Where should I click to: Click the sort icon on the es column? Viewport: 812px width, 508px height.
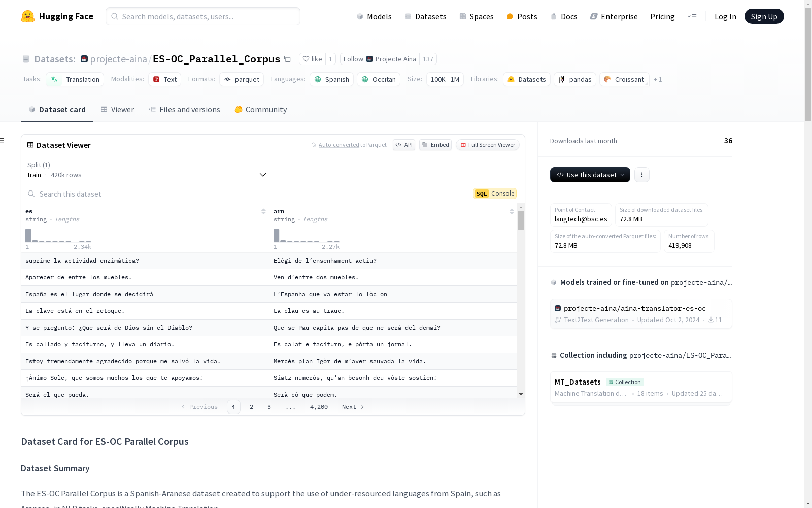pyautogui.click(x=263, y=211)
